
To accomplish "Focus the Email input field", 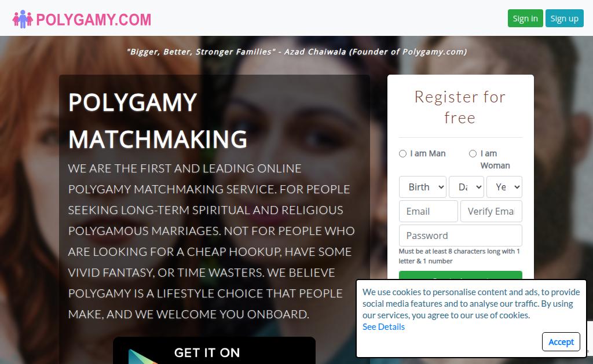I will (x=428, y=211).
